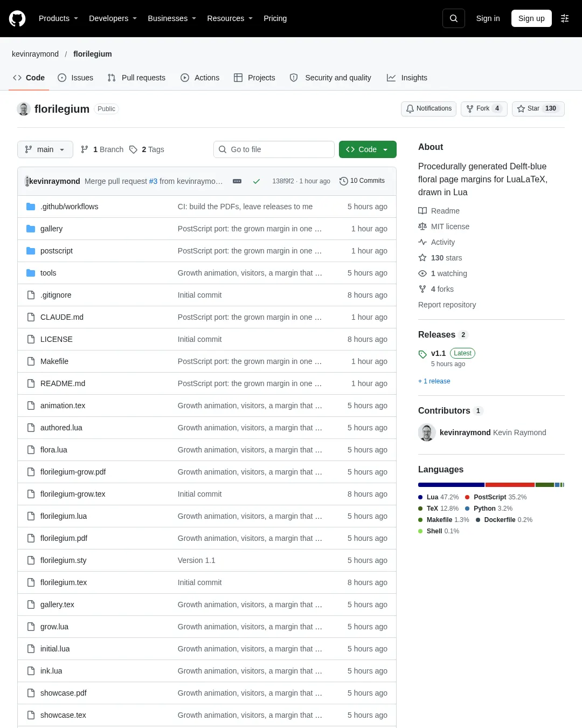Click the ellipsis to expand commit message
Viewport: 582px width, 728px height.
[x=237, y=181]
